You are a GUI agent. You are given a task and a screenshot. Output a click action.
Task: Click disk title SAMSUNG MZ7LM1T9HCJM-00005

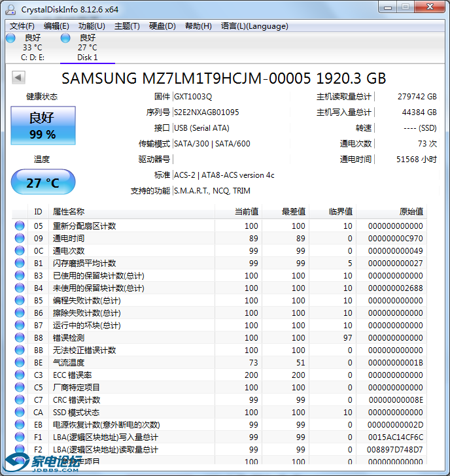tap(186, 78)
